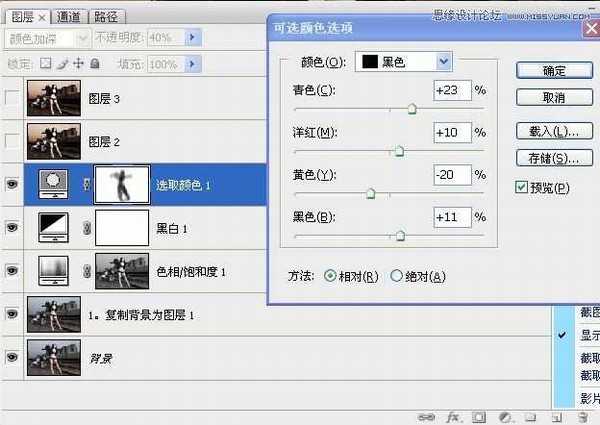600x425 pixels.
Task: Hide the 背景 layer eye
Action: point(12,357)
